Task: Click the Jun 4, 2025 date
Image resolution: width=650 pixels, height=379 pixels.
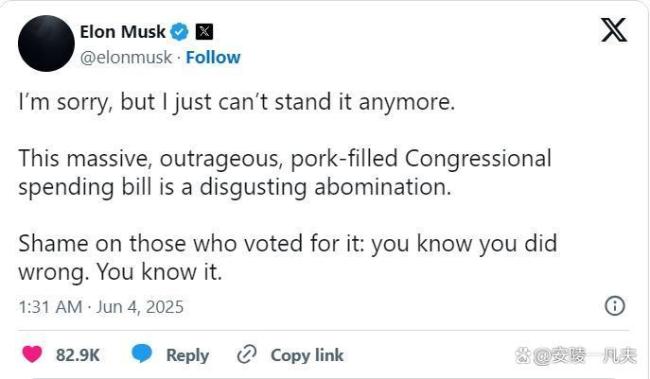Action: [140, 307]
